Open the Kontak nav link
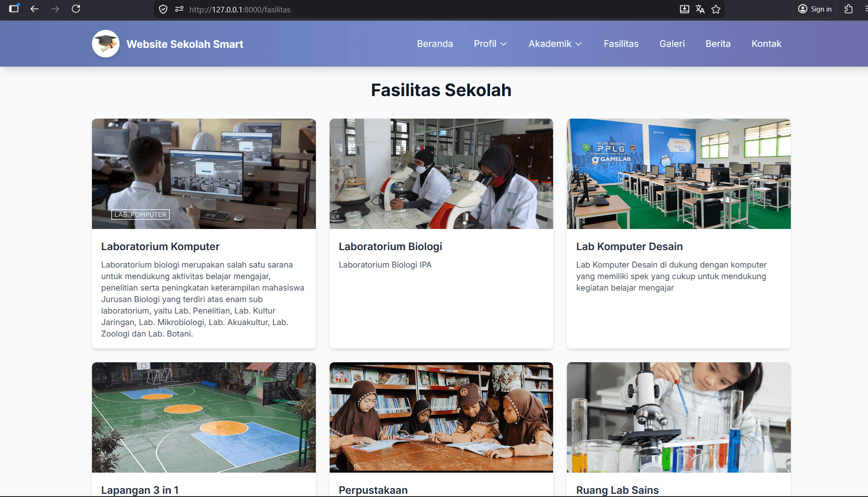The width and height of the screenshot is (868, 497). pos(766,44)
